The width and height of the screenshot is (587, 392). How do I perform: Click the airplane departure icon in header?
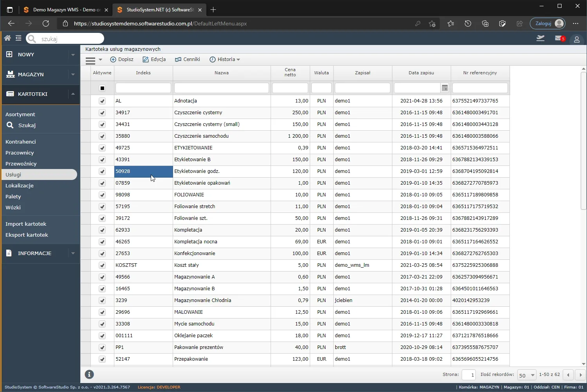click(540, 38)
